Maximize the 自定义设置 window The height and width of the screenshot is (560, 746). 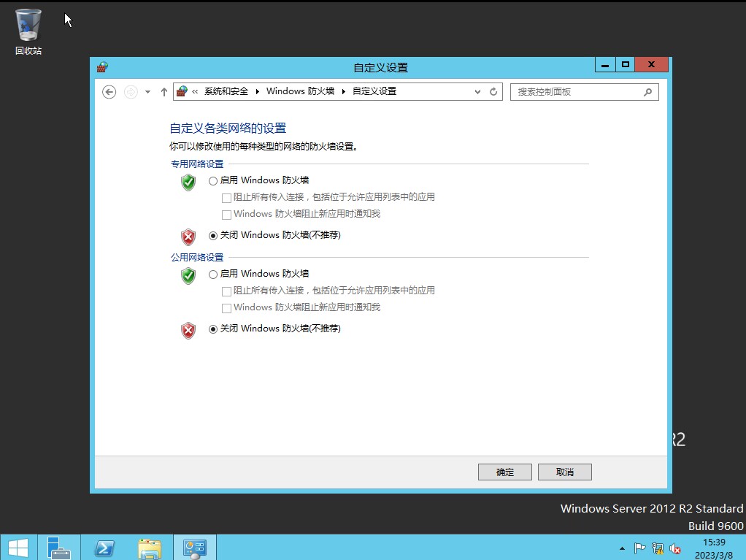pos(625,65)
